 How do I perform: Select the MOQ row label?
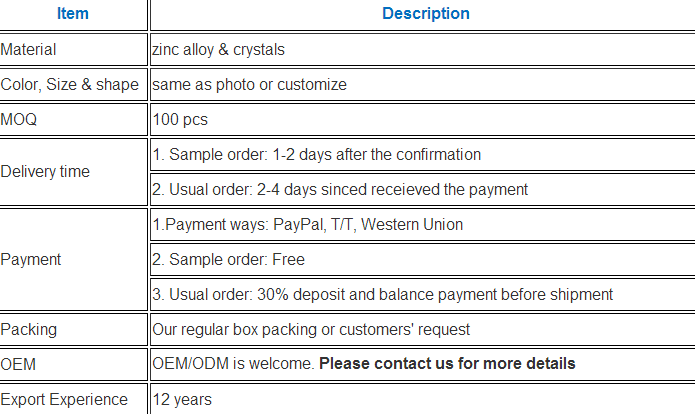click(19, 119)
